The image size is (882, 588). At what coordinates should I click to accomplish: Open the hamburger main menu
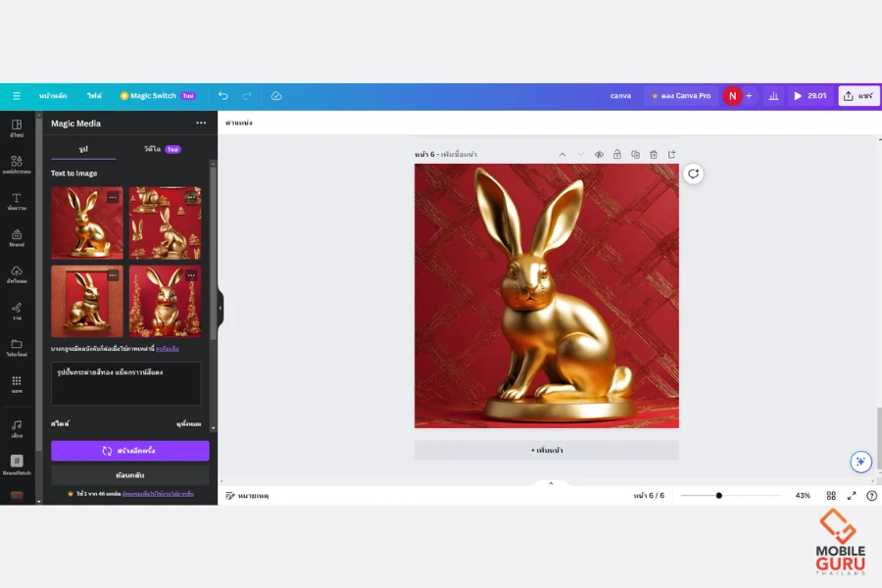click(x=17, y=96)
